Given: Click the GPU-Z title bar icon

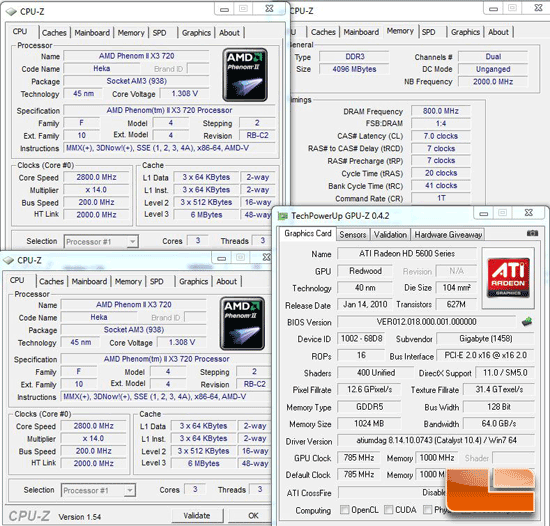Looking at the screenshot, I should click(282, 216).
